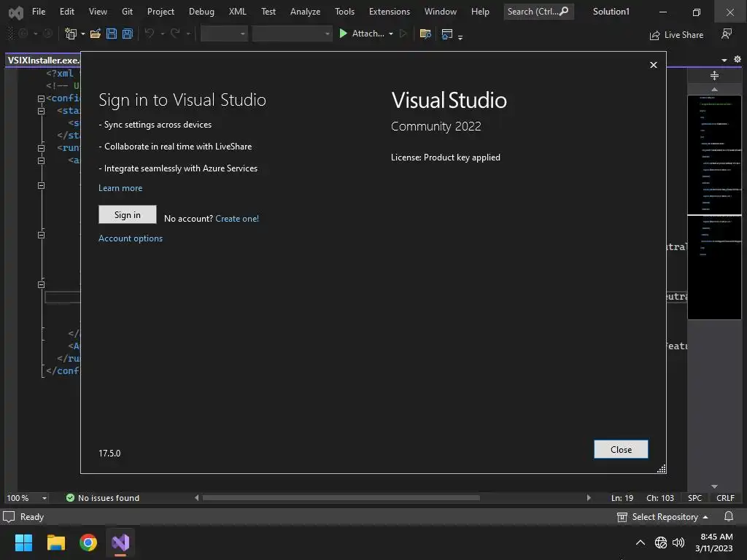Expand the Select Repository menu
The width and height of the screenshot is (747, 560).
662,517
